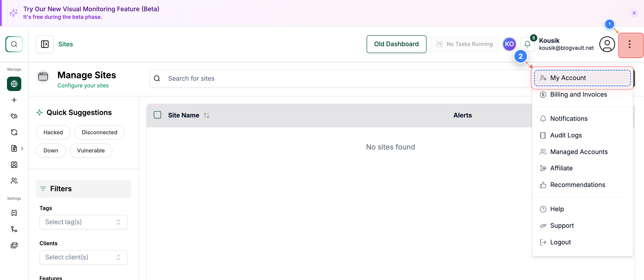
Task: Click the plus icon to add a new site
Action: [14, 100]
